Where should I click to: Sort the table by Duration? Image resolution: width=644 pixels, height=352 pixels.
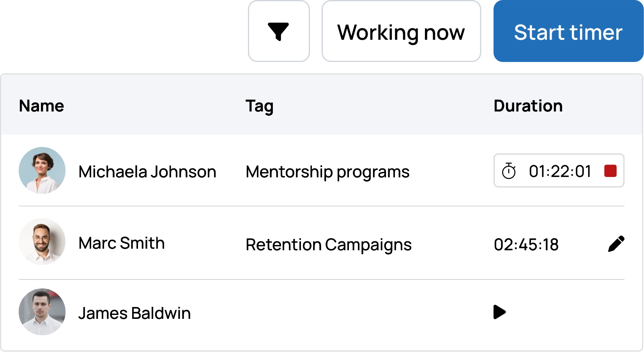click(528, 106)
